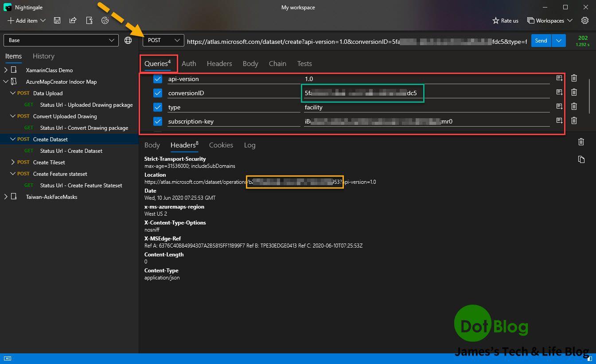Open the Base environment dropdown
The width and height of the screenshot is (596, 364).
coord(61,40)
